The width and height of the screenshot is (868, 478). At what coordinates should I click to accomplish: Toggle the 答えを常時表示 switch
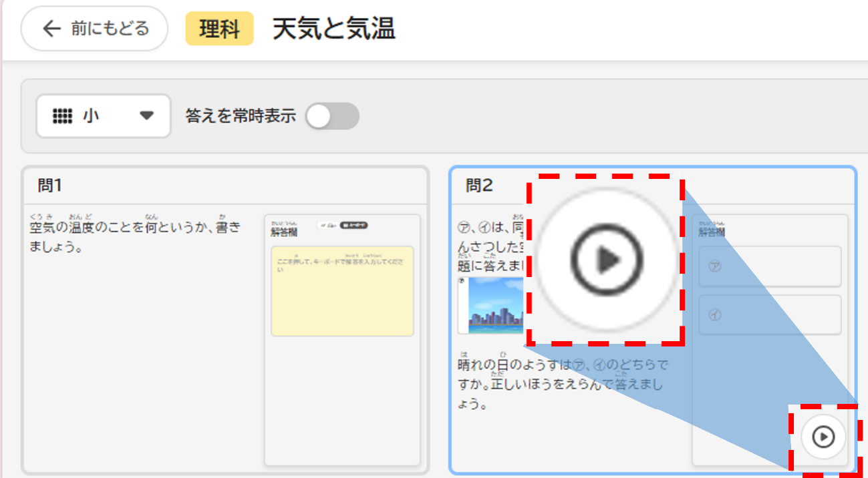(332, 116)
